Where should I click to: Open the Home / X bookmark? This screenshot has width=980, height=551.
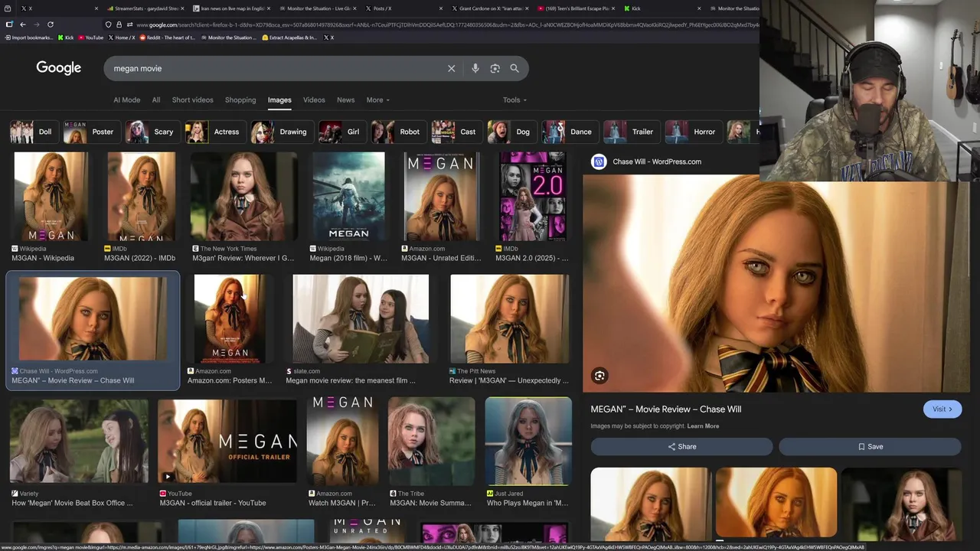coord(122,37)
